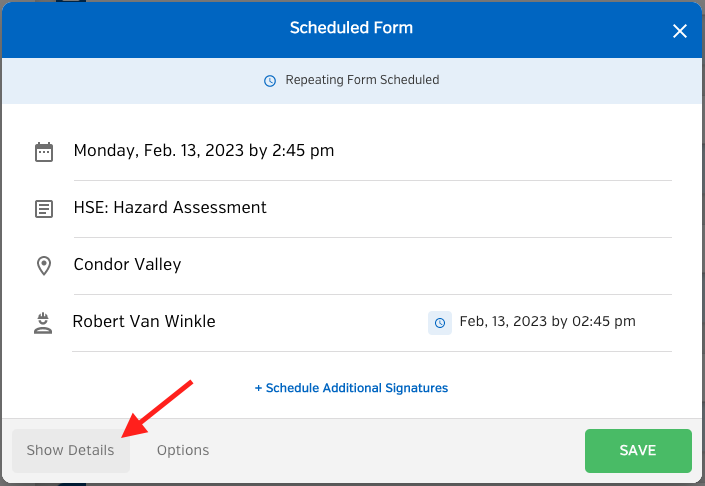Viewport: 705px width, 486px height.
Task: Save the scheduled form
Action: click(x=638, y=450)
